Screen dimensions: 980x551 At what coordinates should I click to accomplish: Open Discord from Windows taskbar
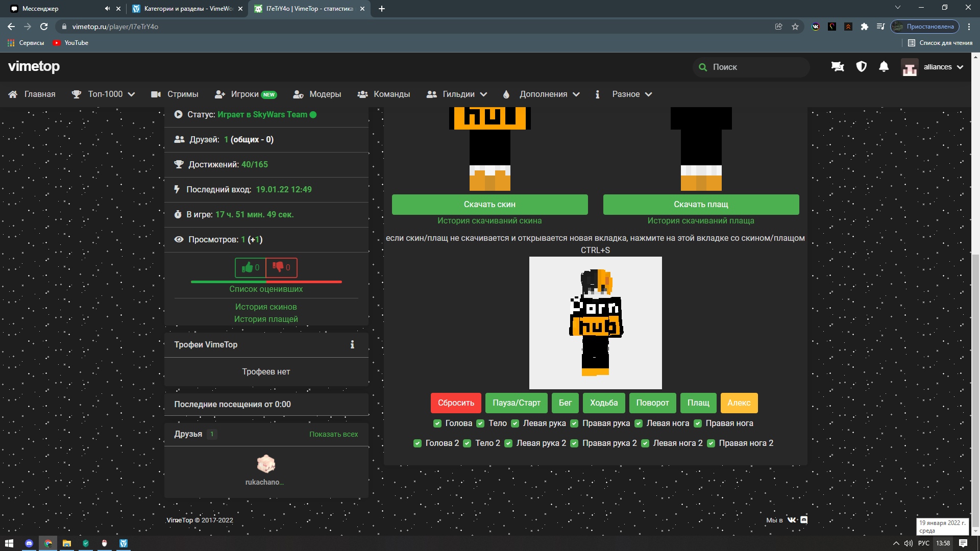(29, 543)
